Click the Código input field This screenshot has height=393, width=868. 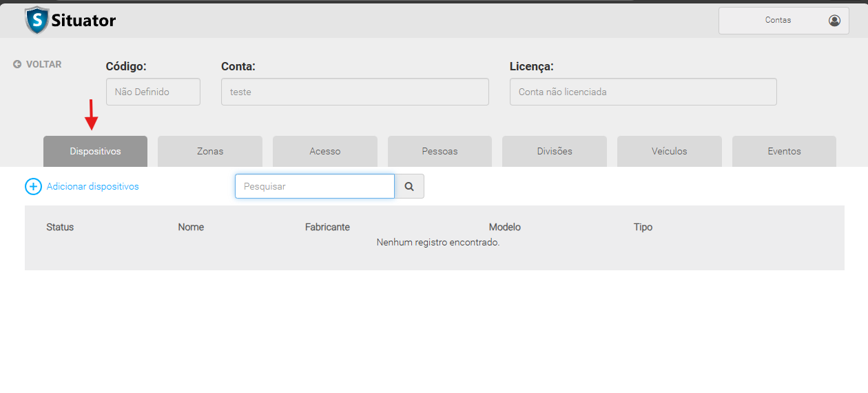pos(153,92)
